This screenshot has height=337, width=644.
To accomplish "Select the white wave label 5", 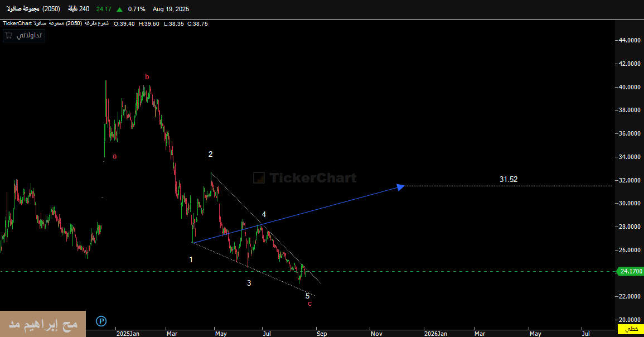I will coord(308,296).
